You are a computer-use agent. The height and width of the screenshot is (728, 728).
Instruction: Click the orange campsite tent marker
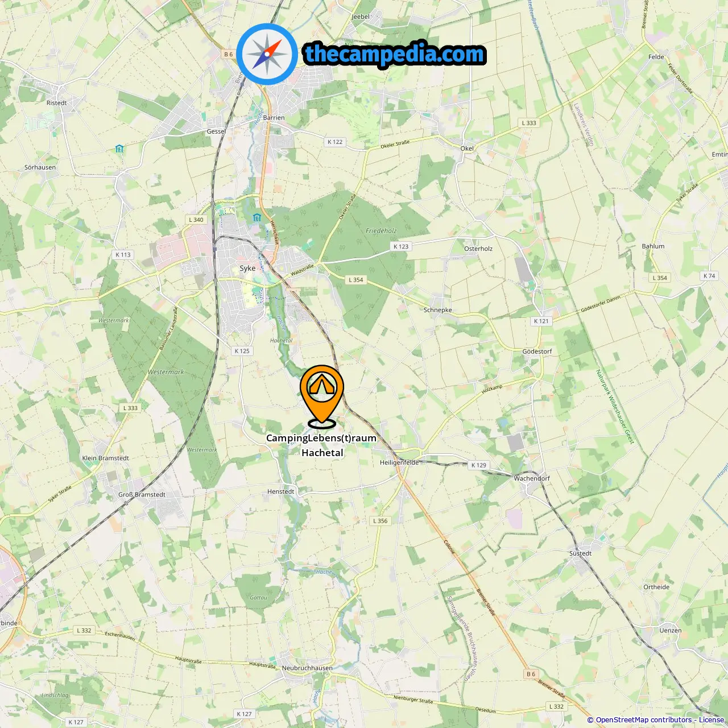322,396
